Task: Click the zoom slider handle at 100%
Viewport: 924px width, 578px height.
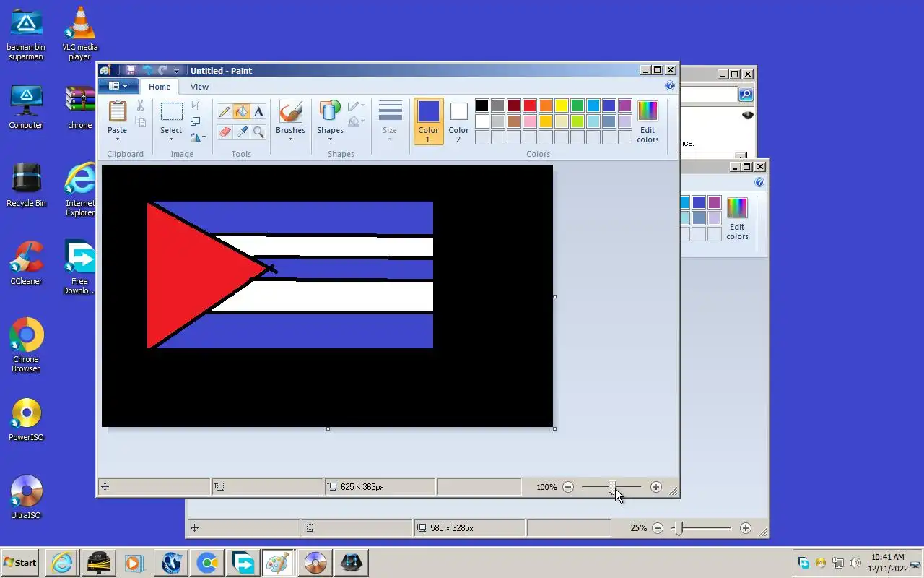Action: coord(612,487)
